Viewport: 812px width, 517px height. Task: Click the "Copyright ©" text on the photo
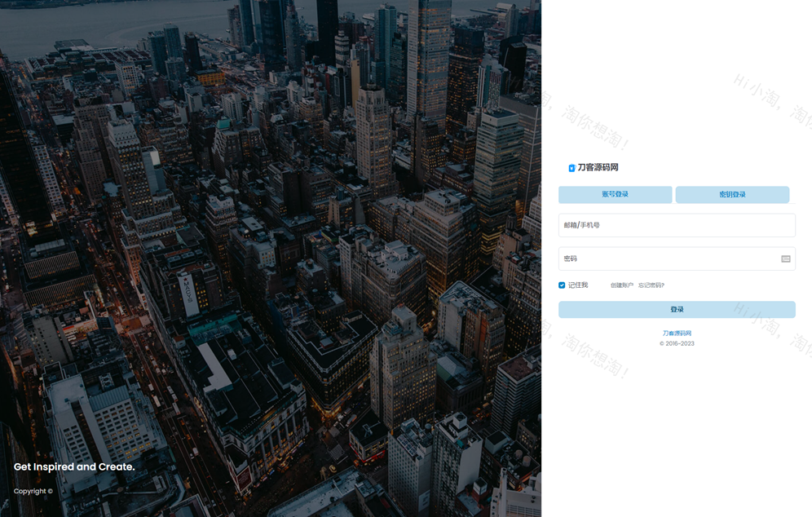33,491
